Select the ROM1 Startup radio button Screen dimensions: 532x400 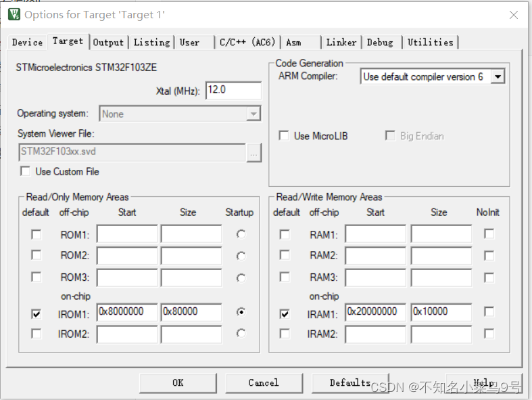241,234
